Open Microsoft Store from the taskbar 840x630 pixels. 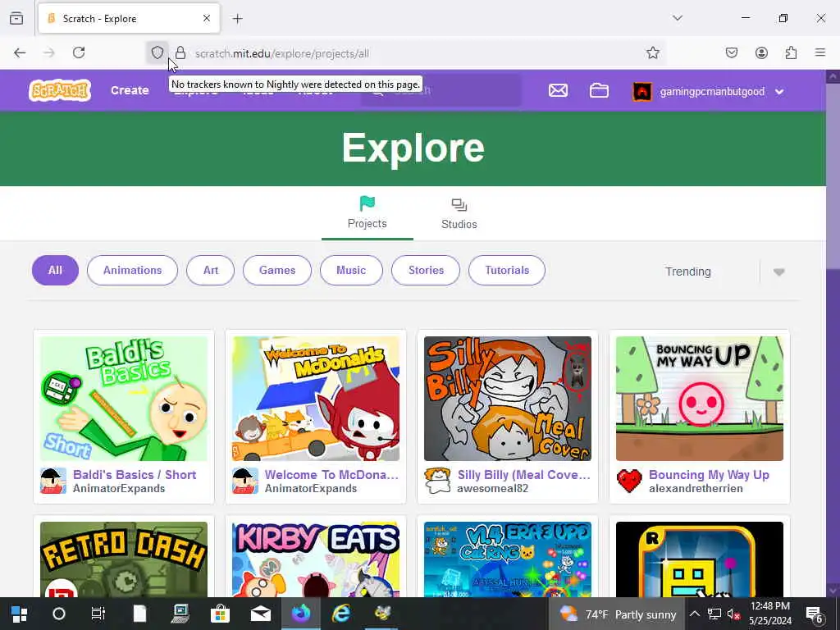[x=220, y=614]
